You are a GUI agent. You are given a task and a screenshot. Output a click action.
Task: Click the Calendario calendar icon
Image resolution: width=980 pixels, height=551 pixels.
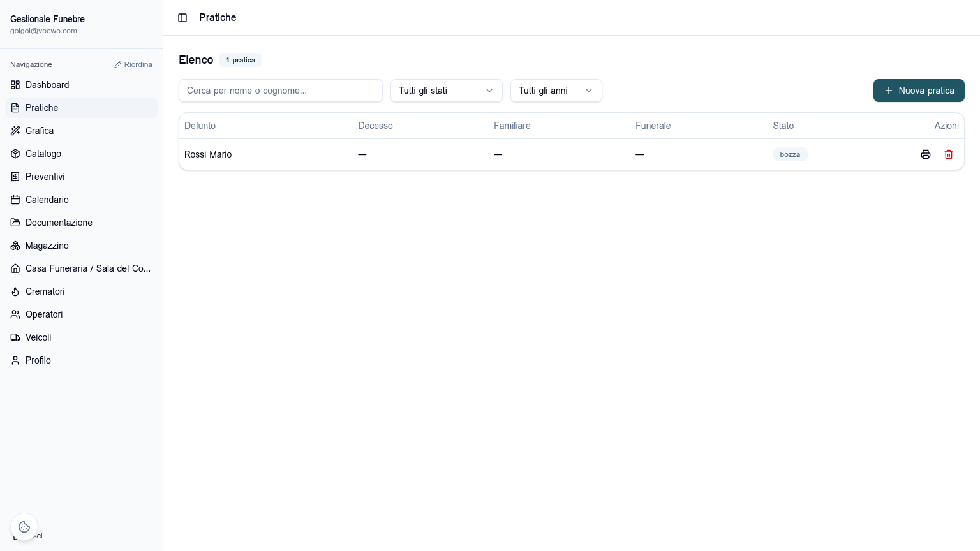point(15,200)
